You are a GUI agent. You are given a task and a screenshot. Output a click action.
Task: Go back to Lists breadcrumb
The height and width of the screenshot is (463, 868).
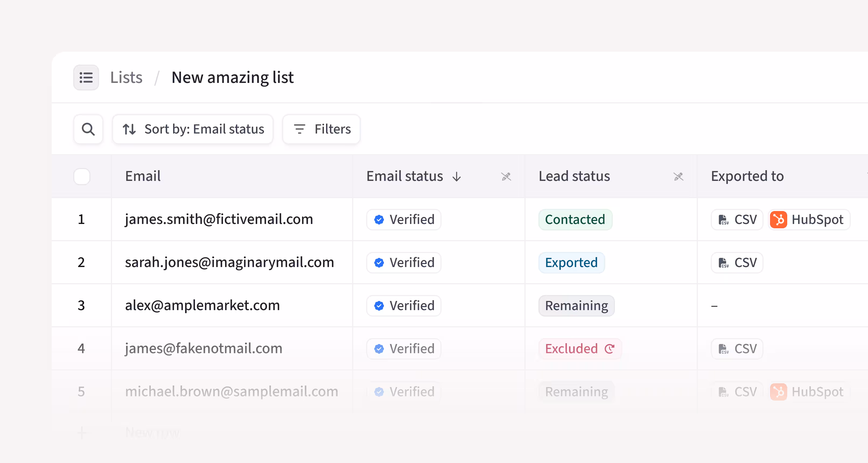coord(126,78)
